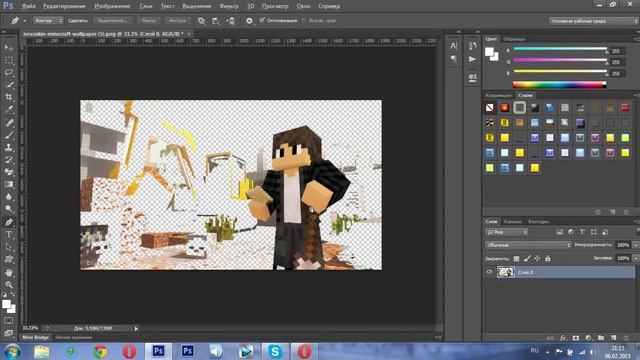Switch to the Контуры tab
This screenshot has height=360, width=640.
coord(539,222)
